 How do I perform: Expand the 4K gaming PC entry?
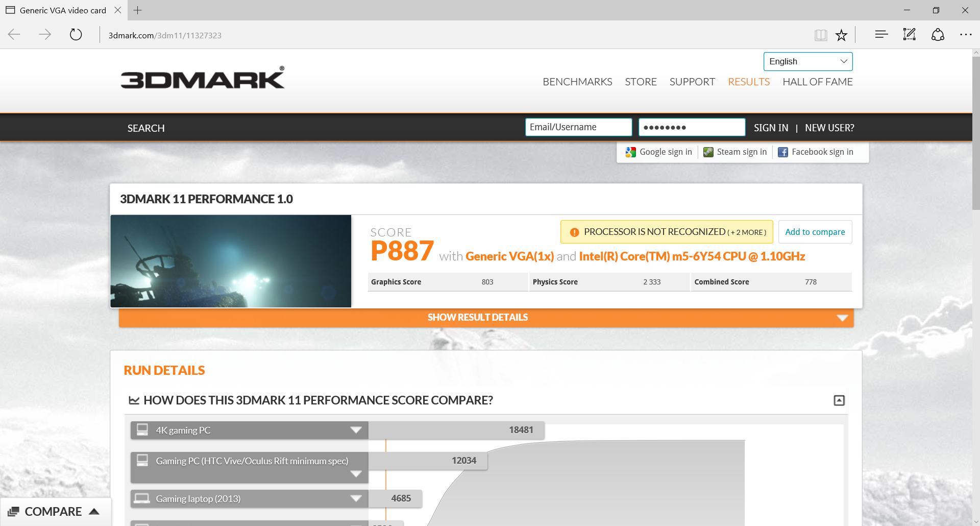click(x=356, y=430)
